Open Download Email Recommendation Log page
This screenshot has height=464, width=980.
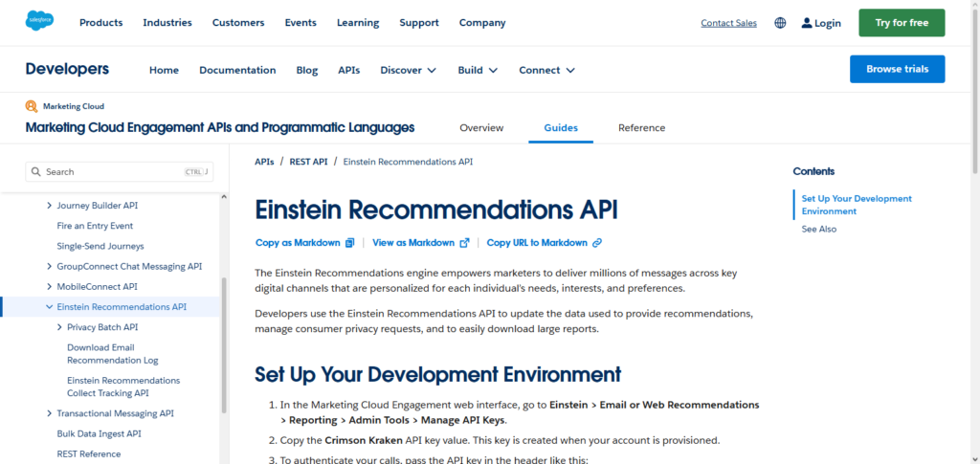pos(113,354)
